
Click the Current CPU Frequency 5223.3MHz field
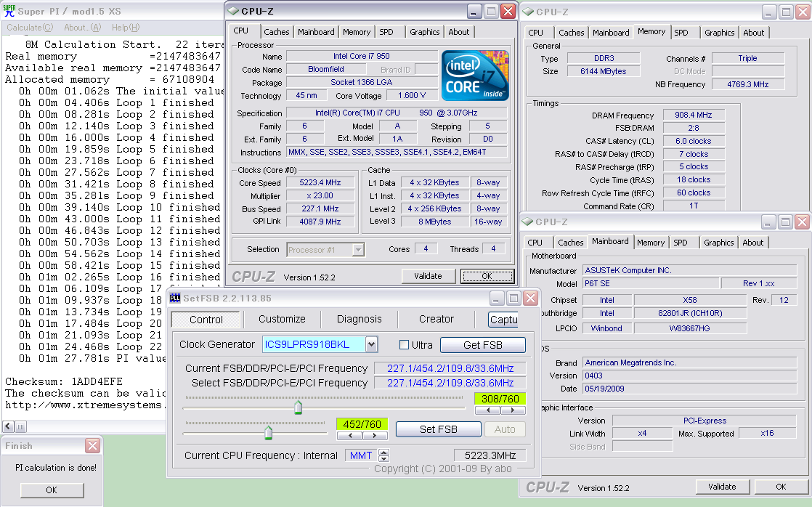490,455
